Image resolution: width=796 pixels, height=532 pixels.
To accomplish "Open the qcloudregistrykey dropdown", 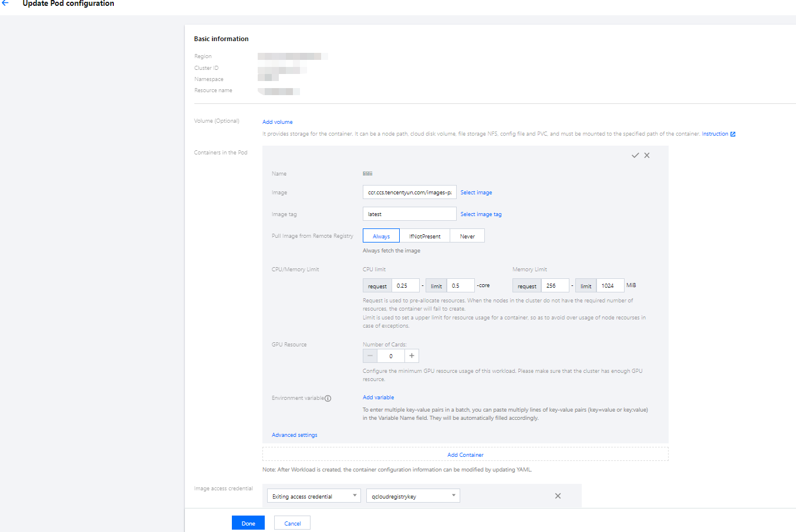I will click(413, 496).
